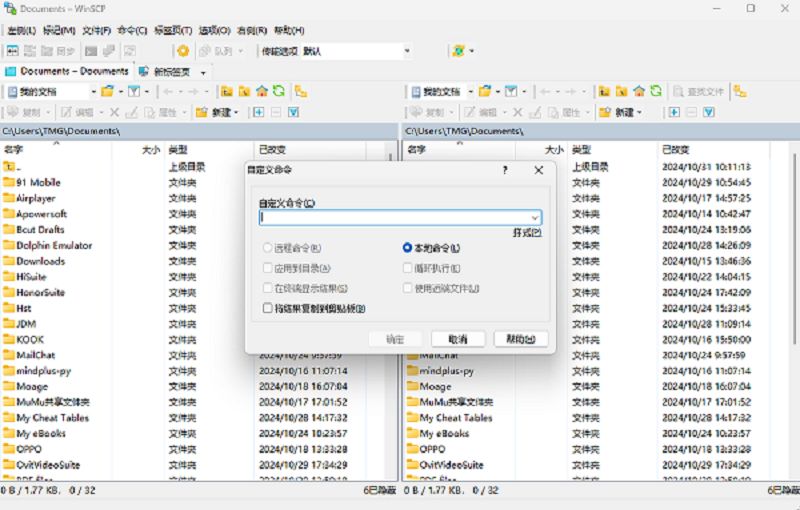Close the custom command dialog
800x510 pixels.
point(539,170)
